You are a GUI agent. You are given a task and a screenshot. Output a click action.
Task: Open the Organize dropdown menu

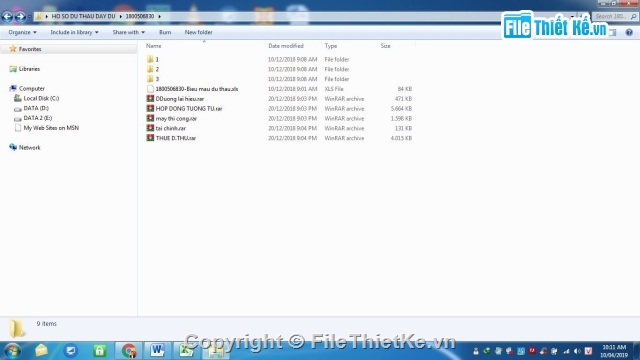point(22,32)
